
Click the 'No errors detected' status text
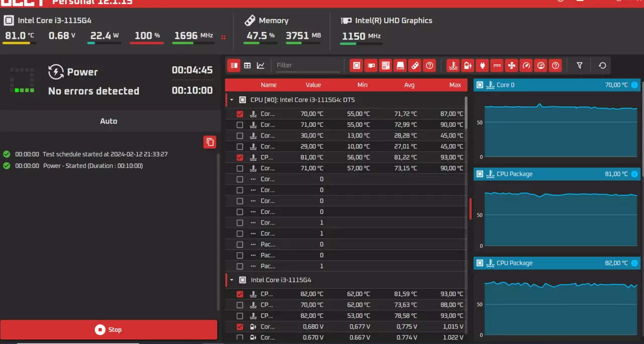pyautogui.click(x=94, y=91)
